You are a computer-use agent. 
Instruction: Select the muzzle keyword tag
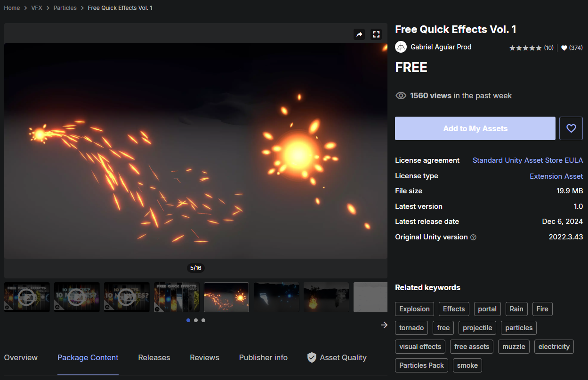[514, 347]
